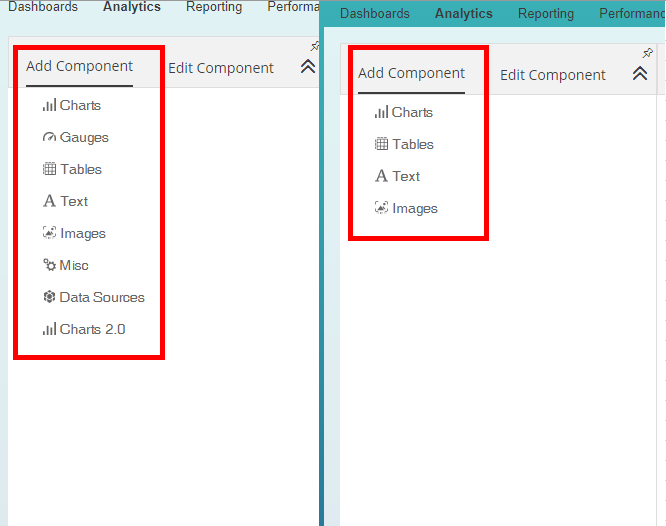Image resolution: width=666 pixels, height=526 pixels.
Task: Select Charts label in left panel
Action: [x=80, y=105]
